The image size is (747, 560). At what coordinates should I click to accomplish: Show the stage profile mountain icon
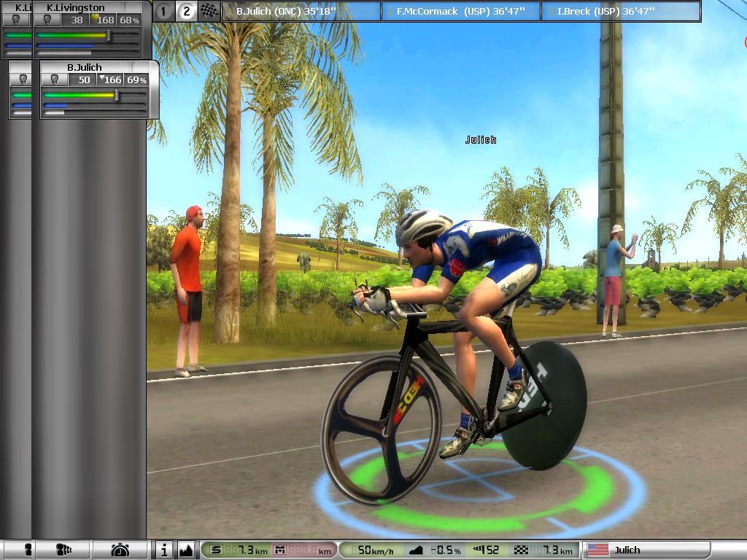point(185,550)
